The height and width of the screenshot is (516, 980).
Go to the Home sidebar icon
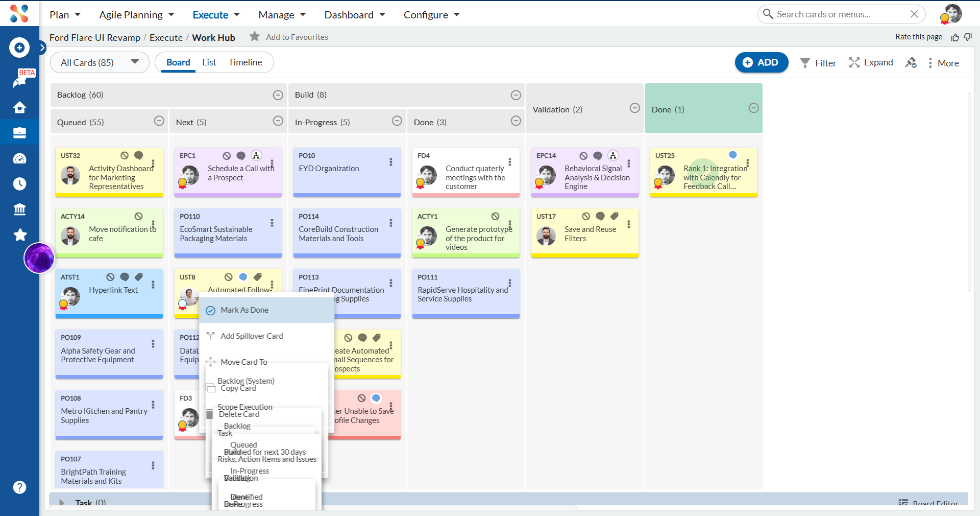(x=19, y=107)
